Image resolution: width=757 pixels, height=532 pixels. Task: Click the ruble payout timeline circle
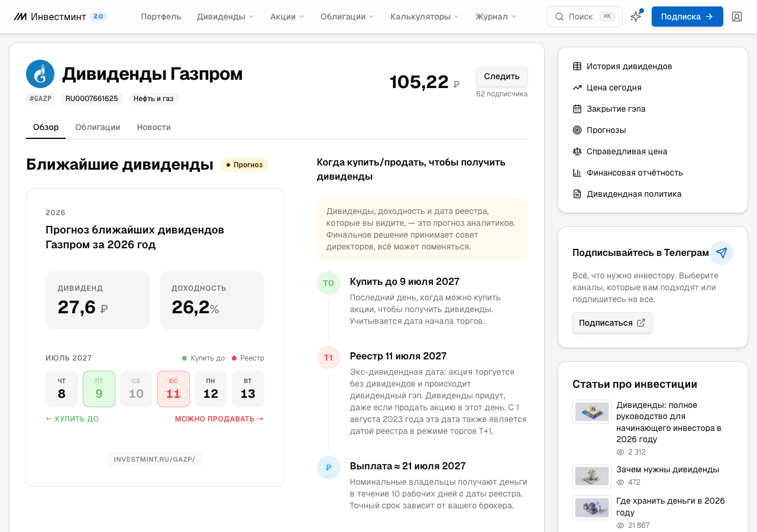click(x=328, y=468)
